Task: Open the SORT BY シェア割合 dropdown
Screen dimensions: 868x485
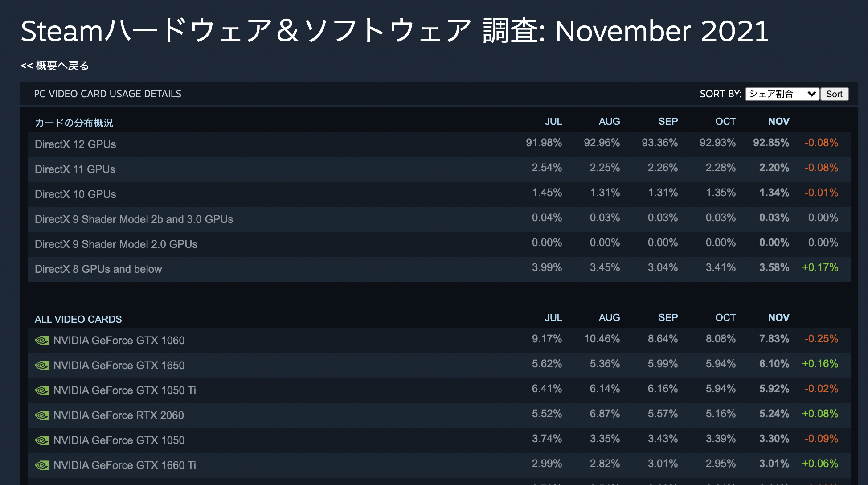Action: pos(782,94)
